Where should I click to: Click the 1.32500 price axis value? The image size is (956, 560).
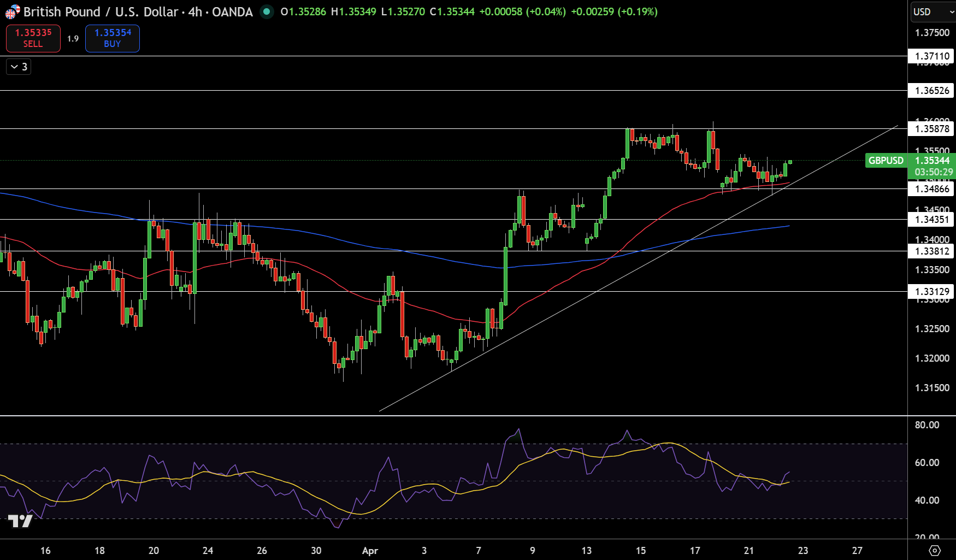pyautogui.click(x=932, y=329)
